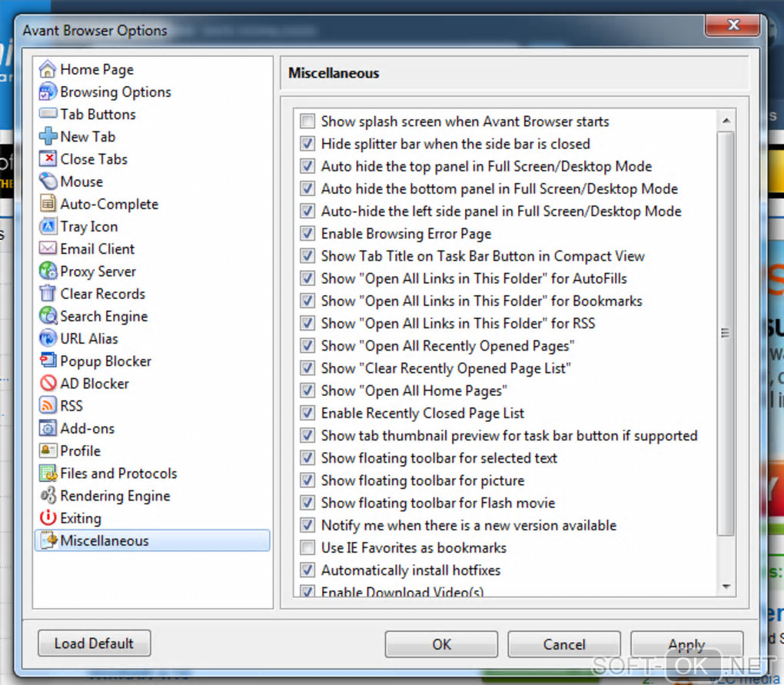Click the Load Default button
This screenshot has width=784, height=685.
(x=94, y=643)
